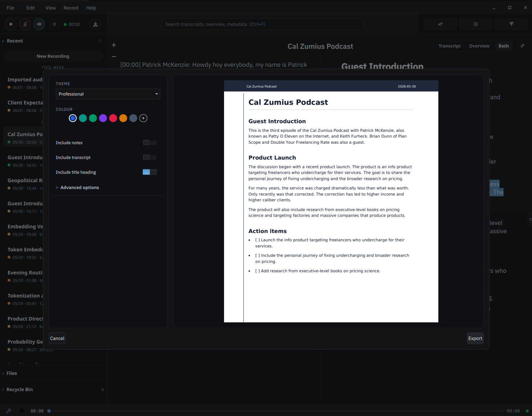The height and width of the screenshot is (416, 532).
Task: Turn off the Include title heading switch
Action: point(149,172)
